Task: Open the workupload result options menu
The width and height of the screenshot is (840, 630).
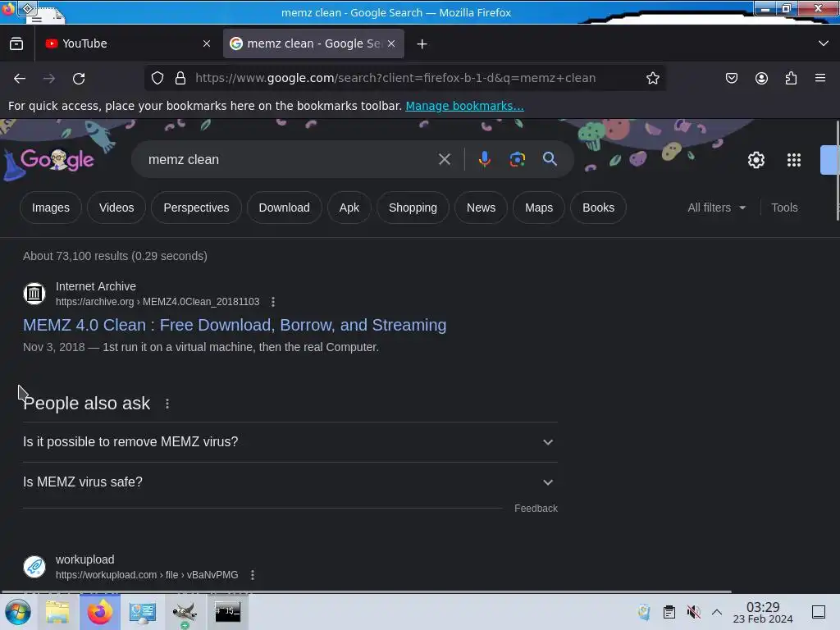Action: tap(253, 575)
